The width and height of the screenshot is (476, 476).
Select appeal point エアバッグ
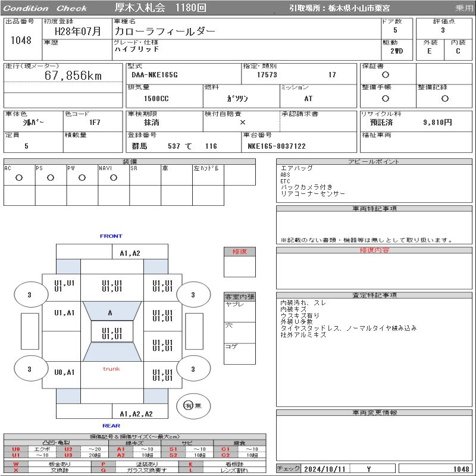[x=296, y=168]
